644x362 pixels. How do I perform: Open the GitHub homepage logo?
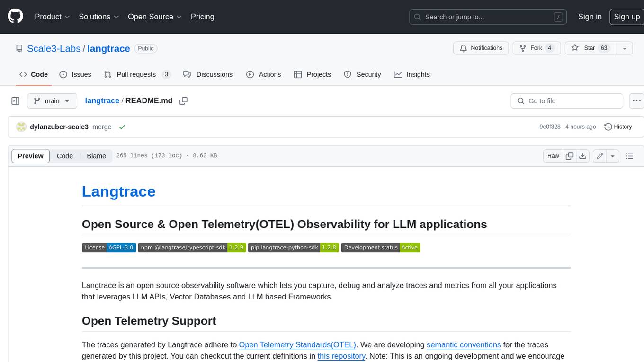coord(15,17)
